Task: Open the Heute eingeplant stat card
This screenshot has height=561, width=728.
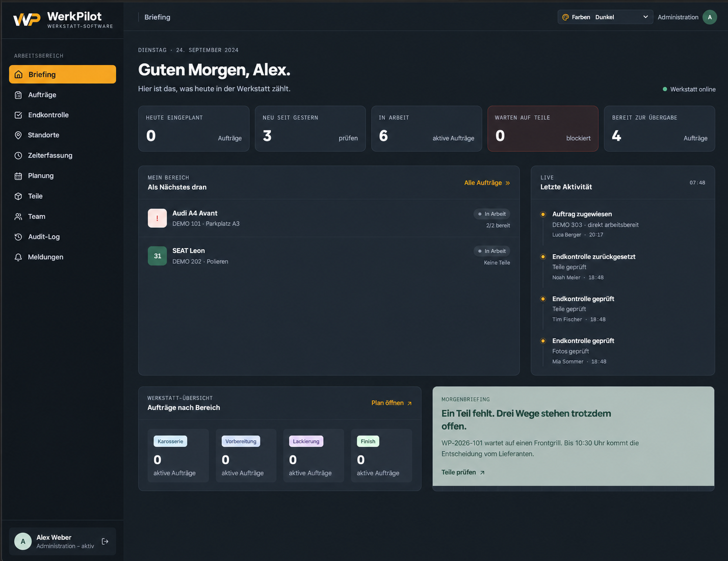Action: pyautogui.click(x=194, y=128)
